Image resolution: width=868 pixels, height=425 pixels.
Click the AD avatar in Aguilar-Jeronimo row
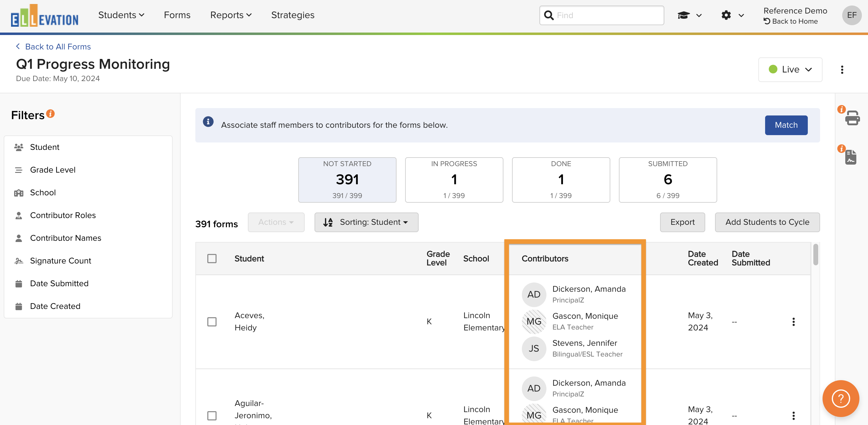coord(534,389)
